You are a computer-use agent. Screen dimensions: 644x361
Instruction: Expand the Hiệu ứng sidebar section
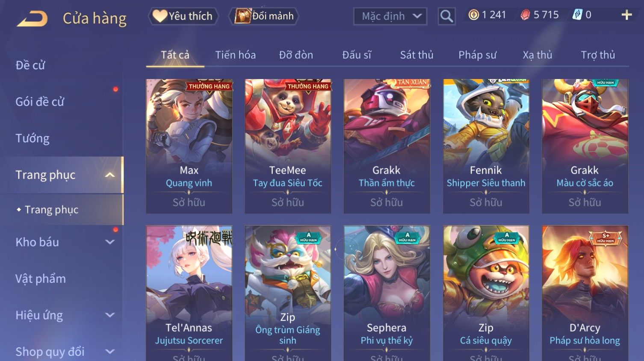point(110,315)
